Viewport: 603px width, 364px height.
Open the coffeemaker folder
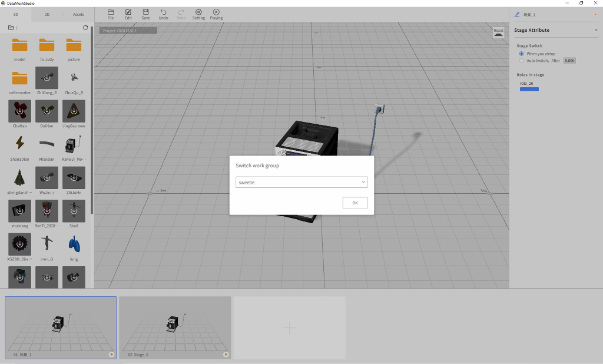(19, 82)
